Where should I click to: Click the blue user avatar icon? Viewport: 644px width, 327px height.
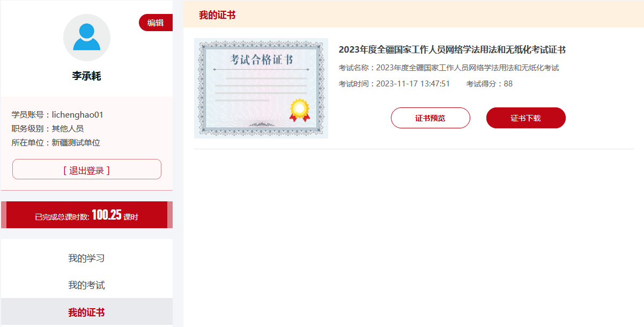87,38
